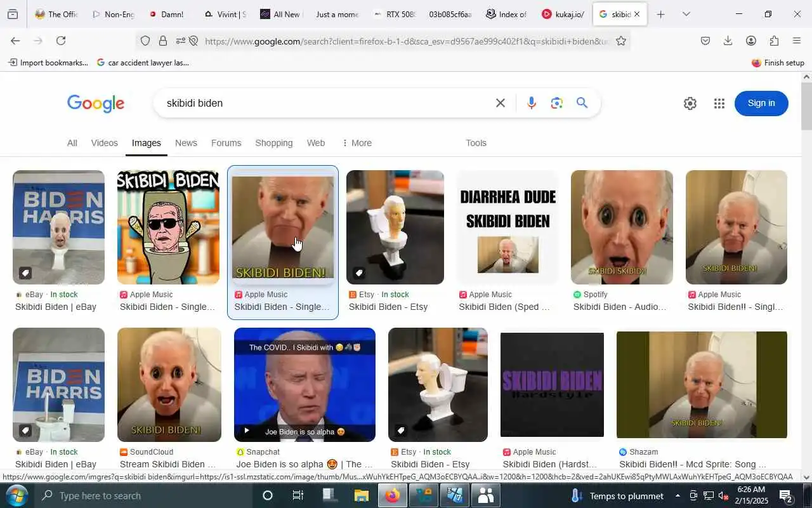Viewport: 812px width, 508px height.
Task: Expand the More search filters
Action: (x=357, y=143)
